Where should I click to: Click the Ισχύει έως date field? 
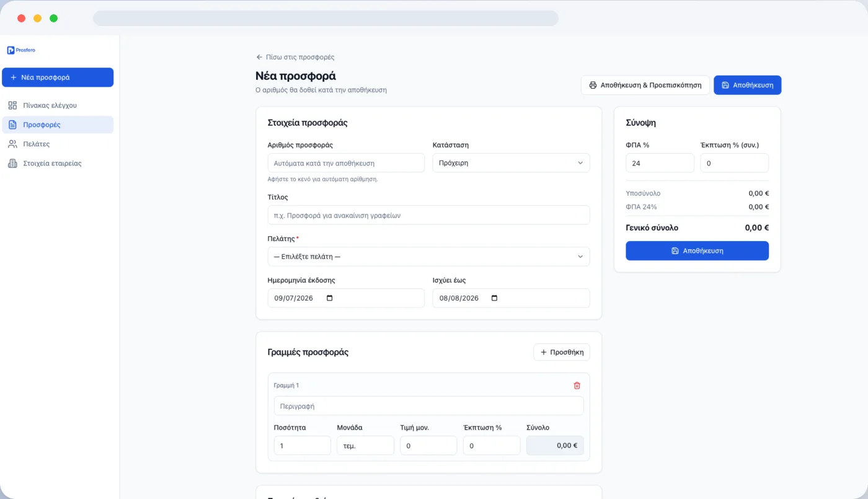(511, 298)
